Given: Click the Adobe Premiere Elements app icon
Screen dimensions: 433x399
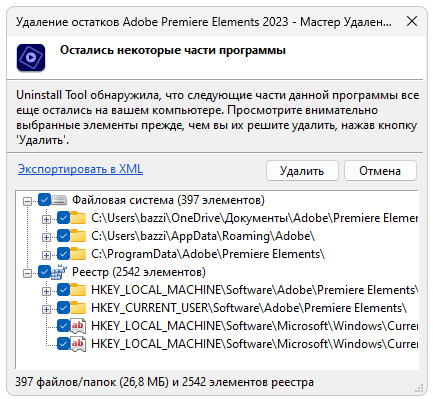Looking at the screenshot, I should [x=31, y=57].
